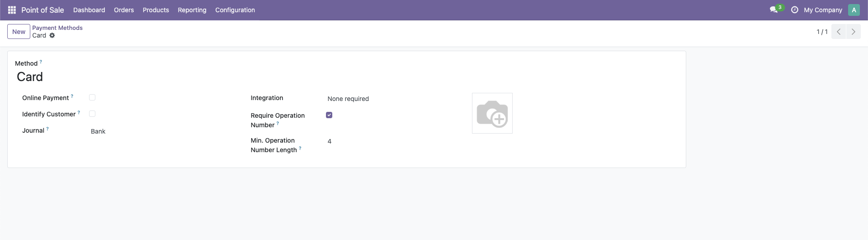This screenshot has height=240, width=868.
Task: Open the Products menu
Action: (156, 10)
